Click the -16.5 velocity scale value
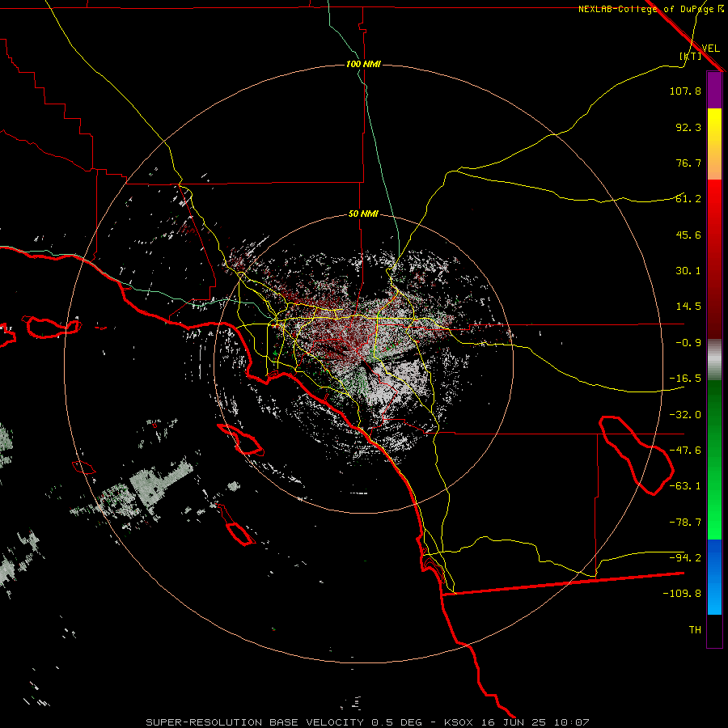This screenshot has width=728, height=728. tap(685, 379)
